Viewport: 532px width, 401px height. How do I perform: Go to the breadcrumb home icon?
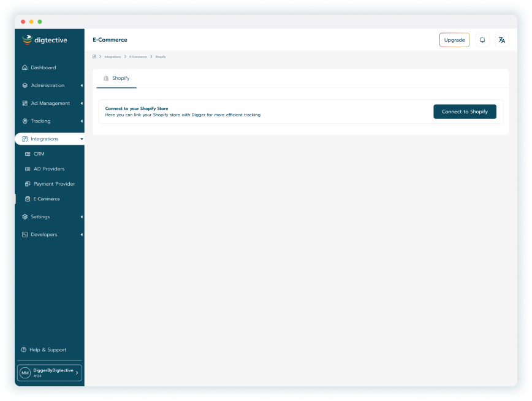(x=94, y=56)
